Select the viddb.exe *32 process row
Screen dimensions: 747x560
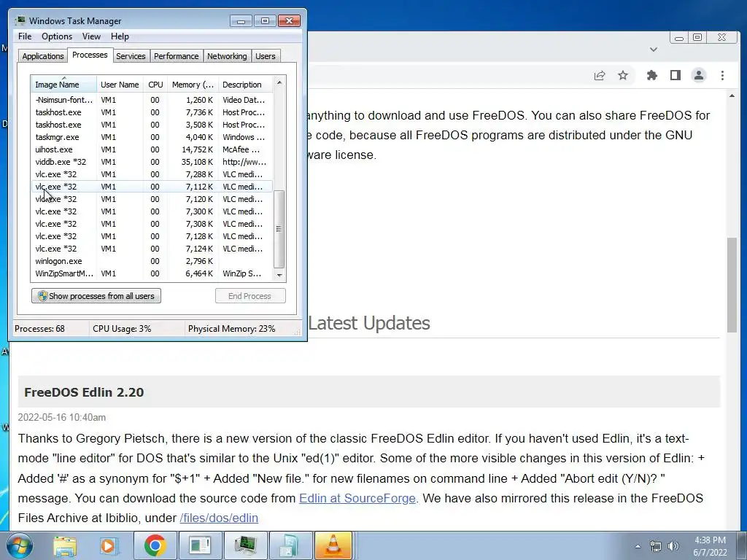pos(152,162)
